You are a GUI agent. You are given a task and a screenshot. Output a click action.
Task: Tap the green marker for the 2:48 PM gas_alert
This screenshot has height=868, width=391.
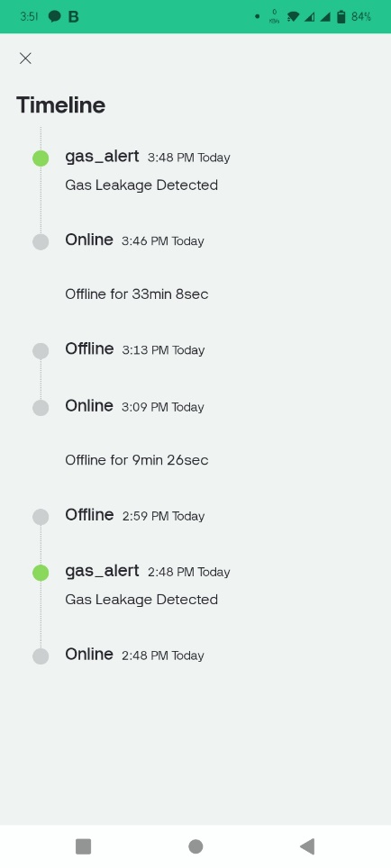point(41,573)
